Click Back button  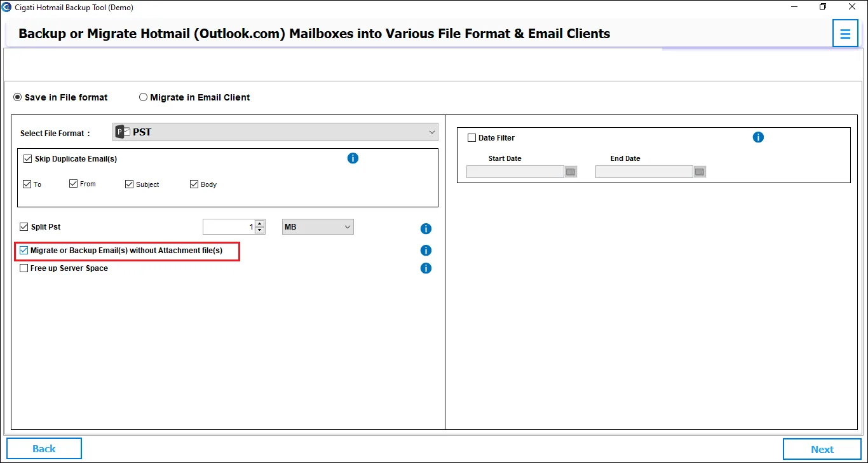tap(44, 449)
